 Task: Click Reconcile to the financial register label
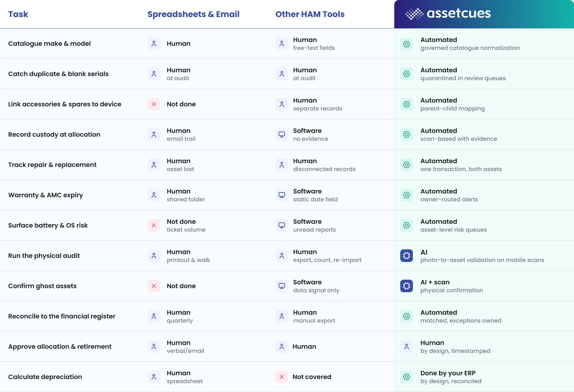[62, 316]
